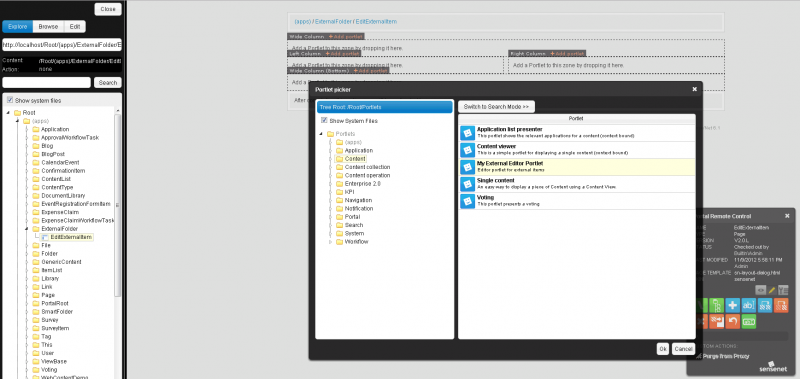Select 'Content collection' in Portlets tree

367,167
